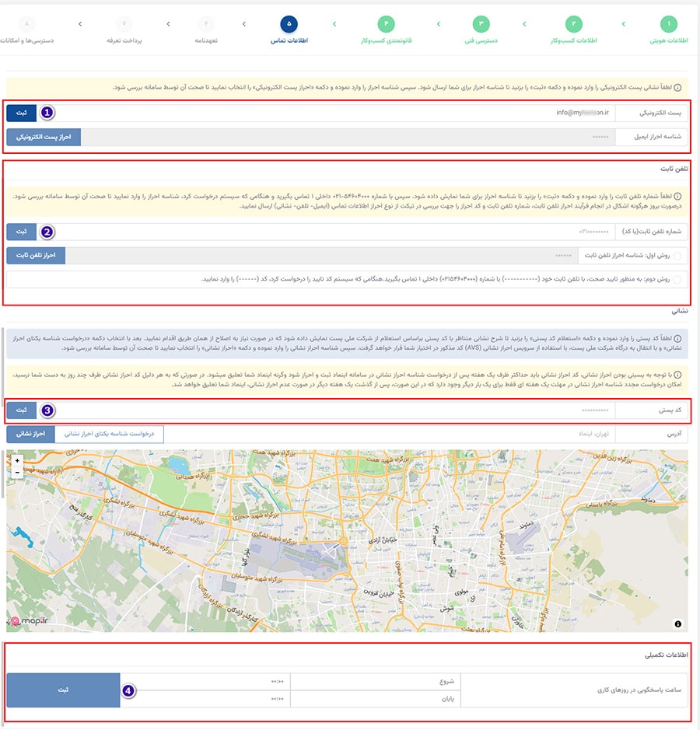Open اطلاعات کسب‌وکار step label
This screenshot has width=700, height=730.
point(573,41)
